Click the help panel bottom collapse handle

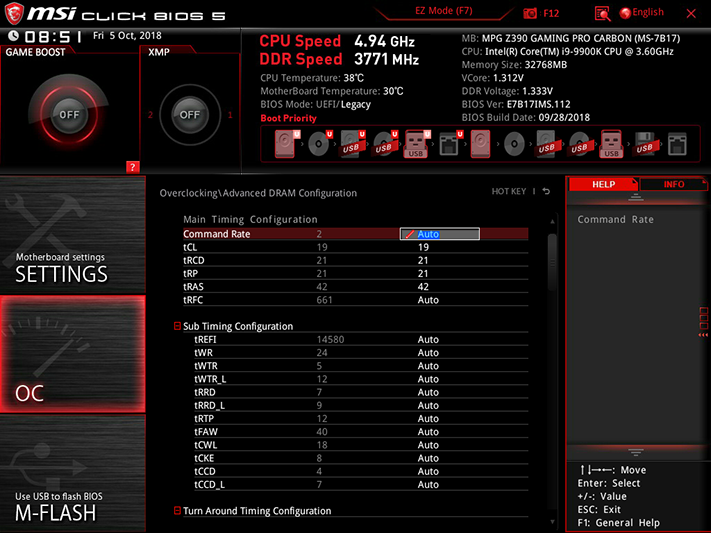pos(635,452)
